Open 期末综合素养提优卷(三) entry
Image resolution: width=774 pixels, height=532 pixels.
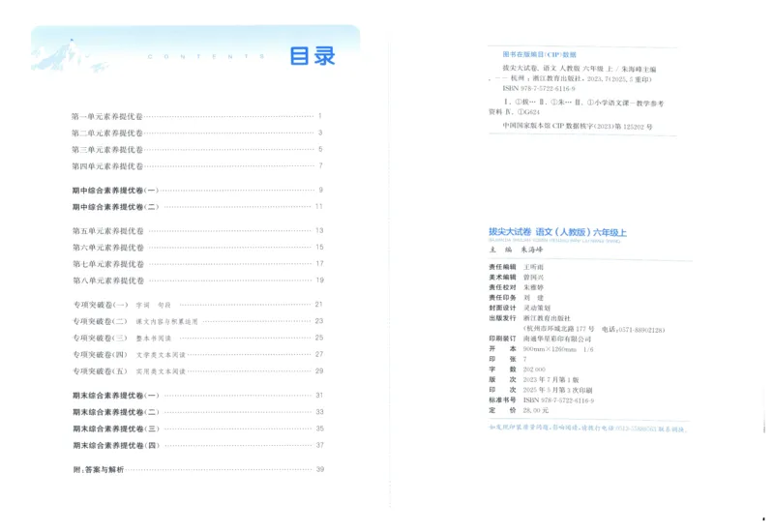[198, 429]
